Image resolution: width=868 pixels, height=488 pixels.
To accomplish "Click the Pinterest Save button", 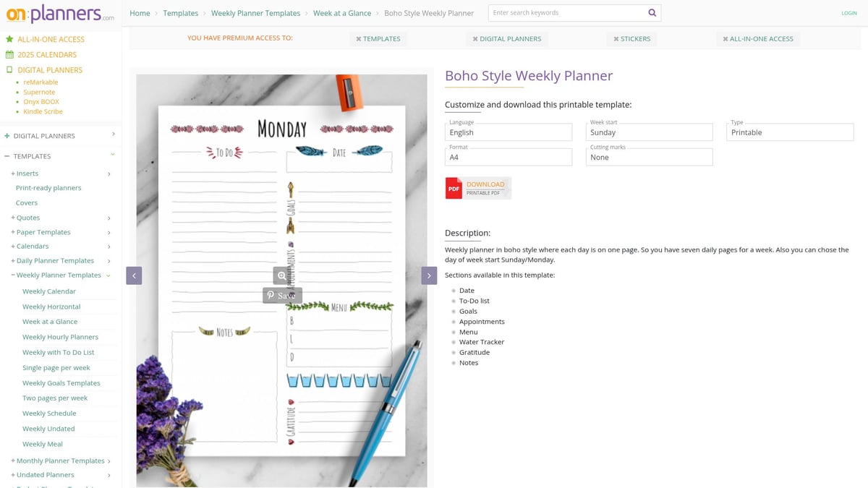I will 282,295.
